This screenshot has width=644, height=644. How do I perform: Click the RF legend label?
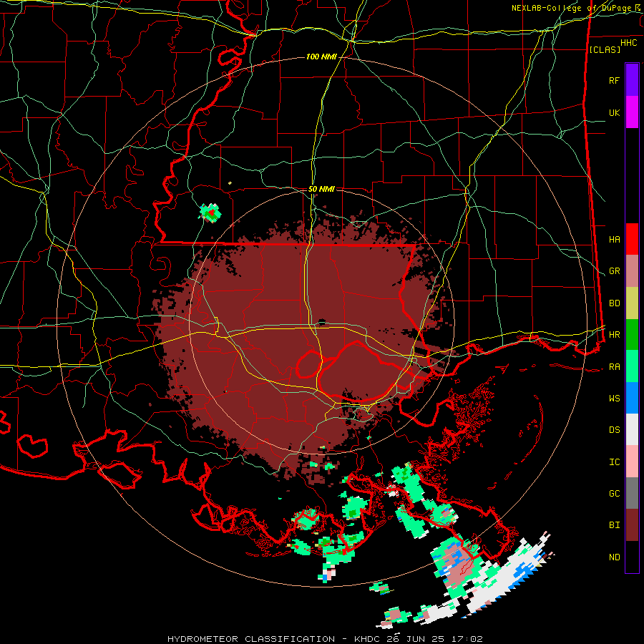pyautogui.click(x=614, y=81)
